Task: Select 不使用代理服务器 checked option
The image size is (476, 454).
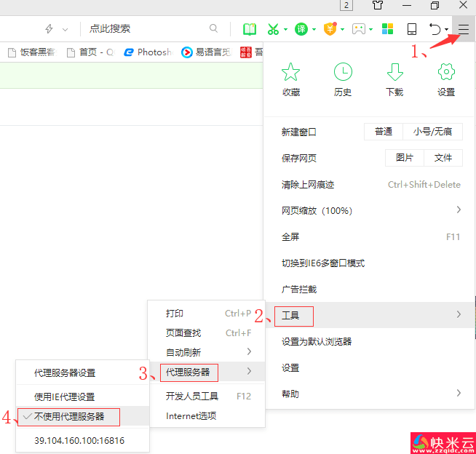Action: [x=69, y=417]
